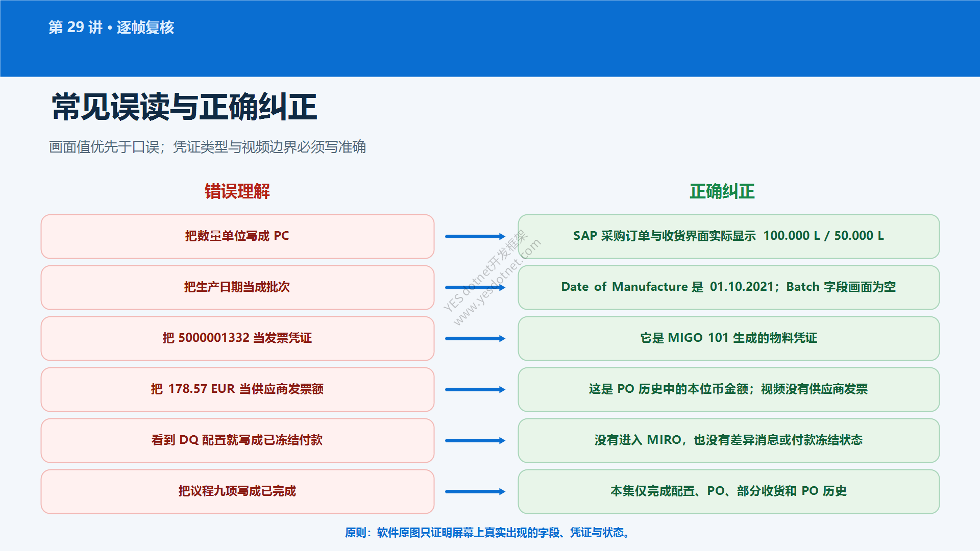The width and height of the screenshot is (980, 551).
Task: Click the arrow next to 把数量单位写成 PC
Action: (x=475, y=236)
